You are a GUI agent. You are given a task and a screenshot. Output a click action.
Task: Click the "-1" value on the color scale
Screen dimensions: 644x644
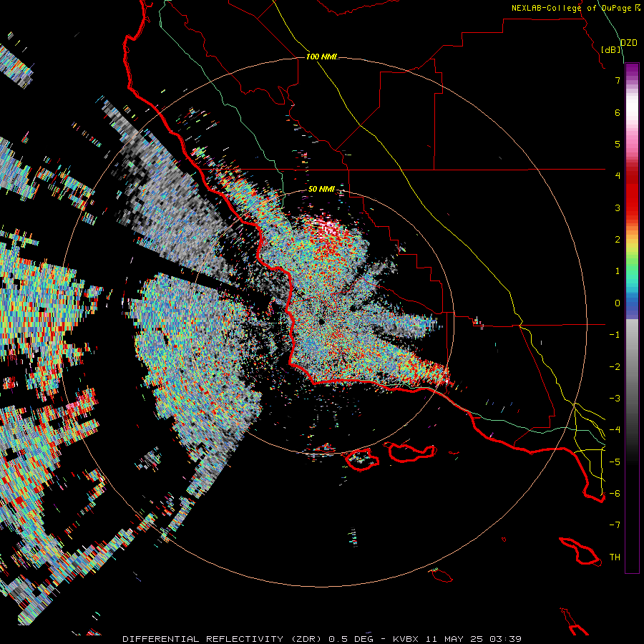[615, 335]
